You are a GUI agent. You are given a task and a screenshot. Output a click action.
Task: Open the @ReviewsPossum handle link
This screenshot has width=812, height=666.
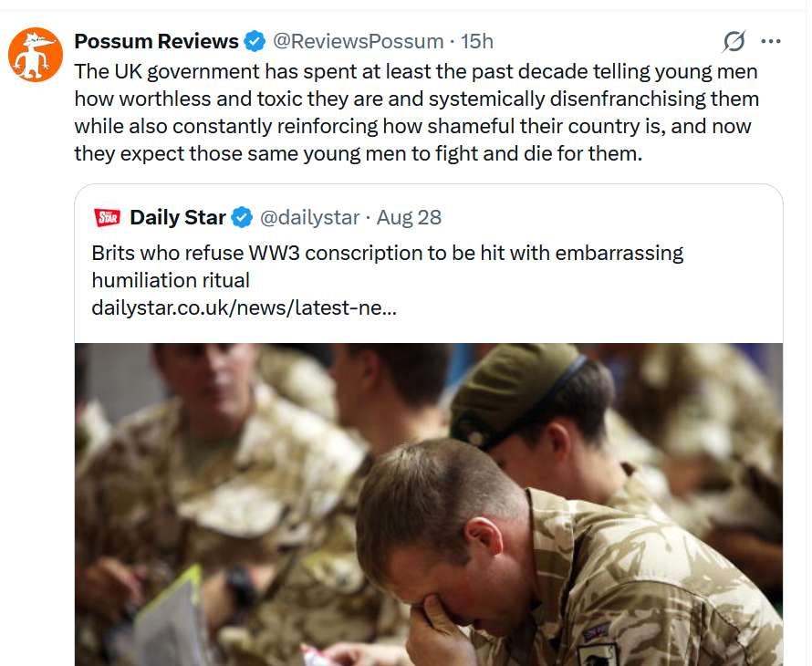[359, 41]
